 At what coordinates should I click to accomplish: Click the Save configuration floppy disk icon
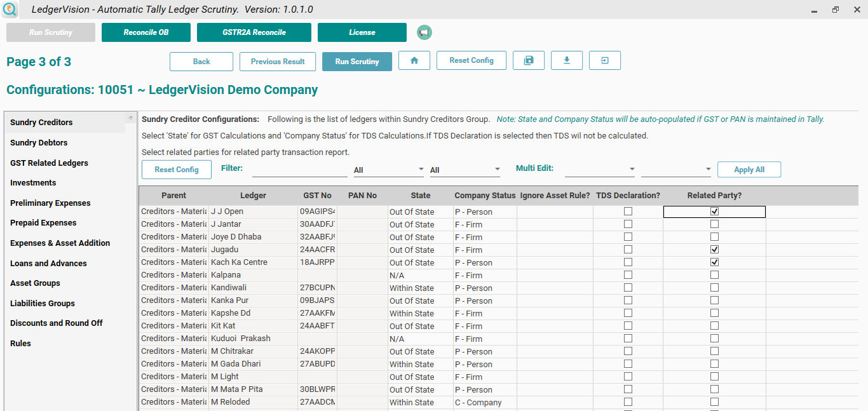[x=528, y=61]
